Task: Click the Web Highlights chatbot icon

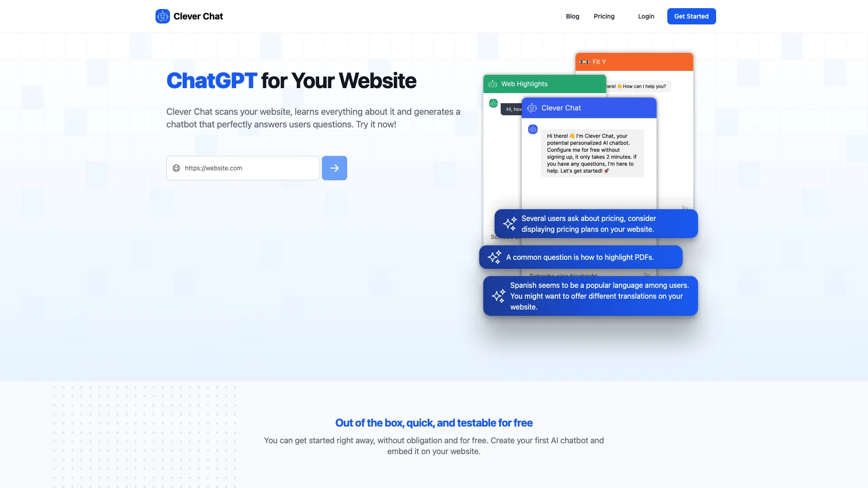Action: point(493,84)
